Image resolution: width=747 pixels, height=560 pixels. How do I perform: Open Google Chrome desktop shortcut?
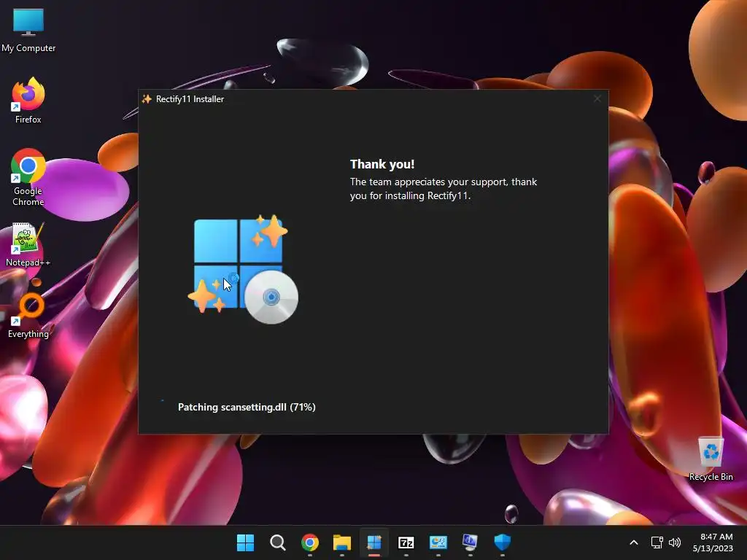point(28,177)
